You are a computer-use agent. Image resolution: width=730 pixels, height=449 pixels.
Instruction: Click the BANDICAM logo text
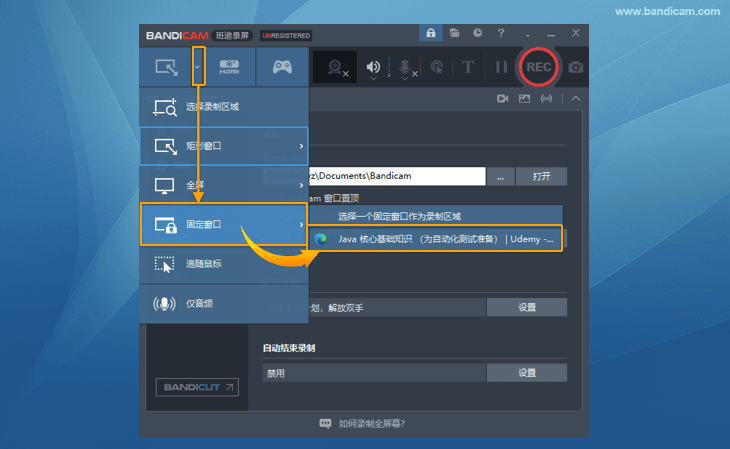point(177,36)
